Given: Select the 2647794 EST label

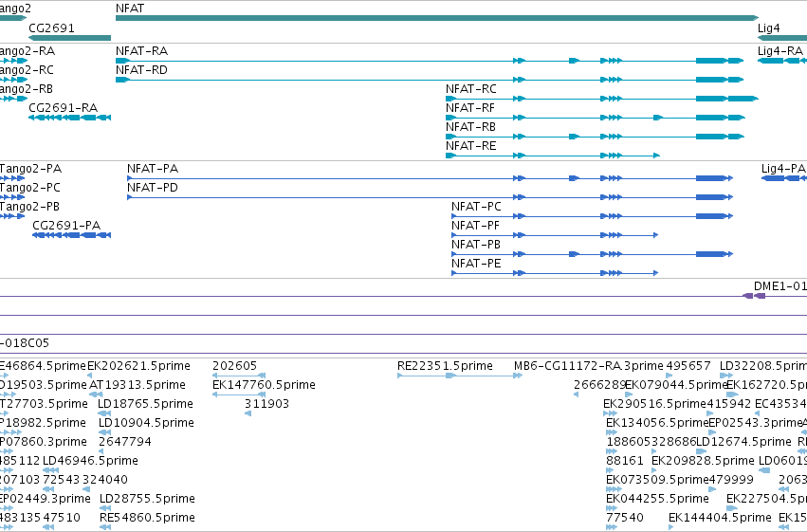Looking at the screenshot, I should click(125, 442).
